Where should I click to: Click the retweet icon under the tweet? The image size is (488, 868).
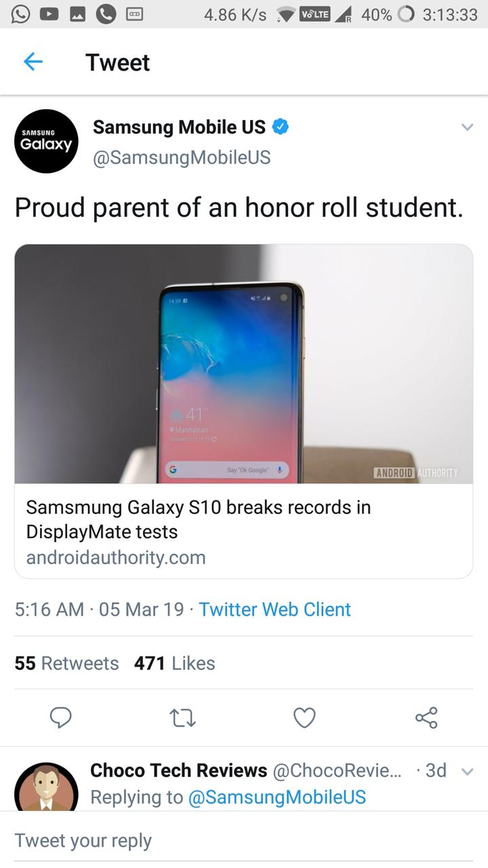click(182, 717)
